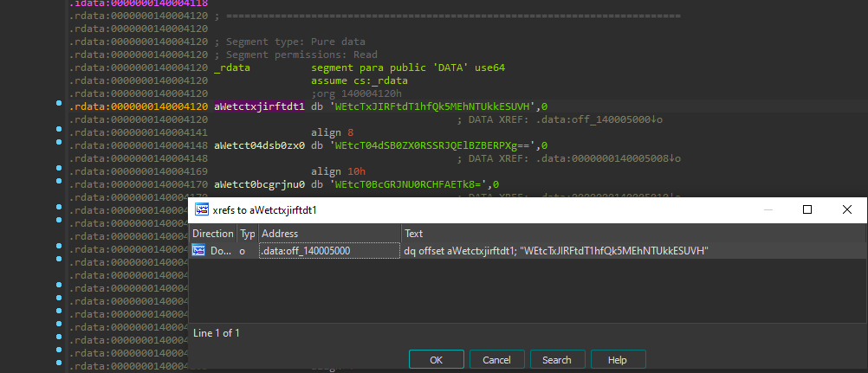Select the .data:off_140005000 row in the xrefs list
This screenshot has height=373, width=868.
coord(317,251)
